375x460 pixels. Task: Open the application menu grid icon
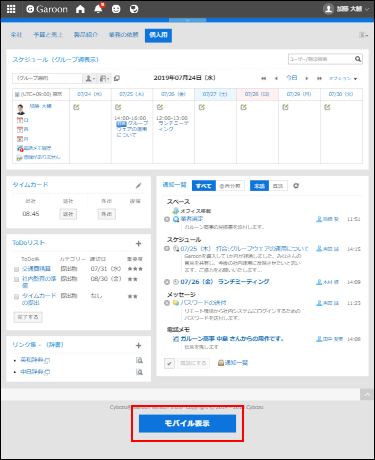[x=11, y=9]
